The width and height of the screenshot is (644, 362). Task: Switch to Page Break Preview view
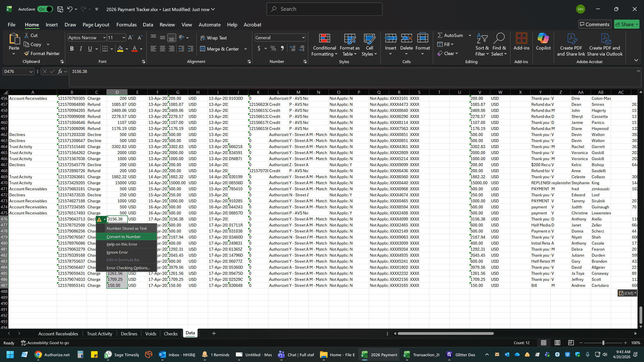571,343
